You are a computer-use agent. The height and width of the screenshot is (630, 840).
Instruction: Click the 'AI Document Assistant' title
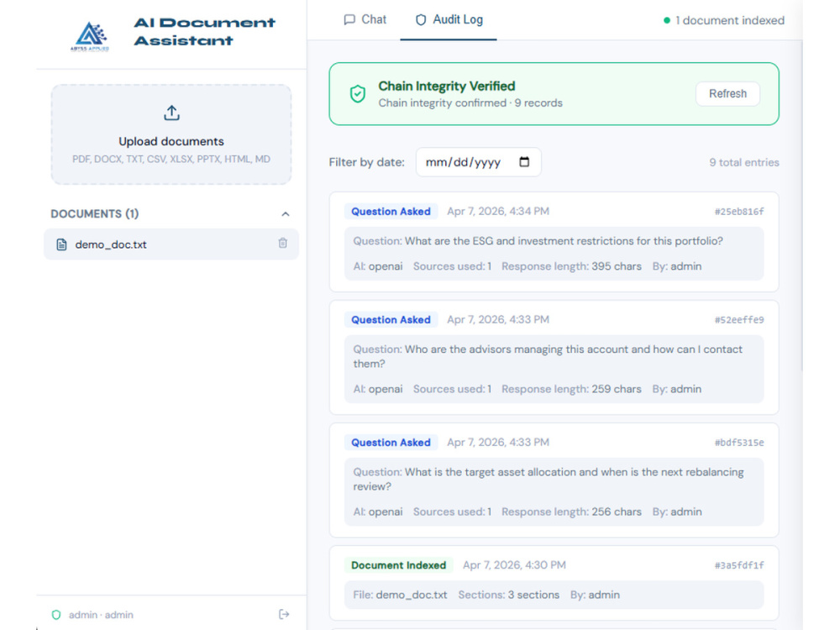(x=204, y=31)
